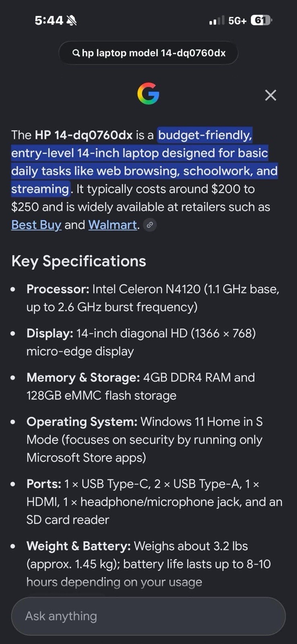Tap the search magnifier icon
Image resolution: width=297 pixels, height=644 pixels.
tap(76, 53)
